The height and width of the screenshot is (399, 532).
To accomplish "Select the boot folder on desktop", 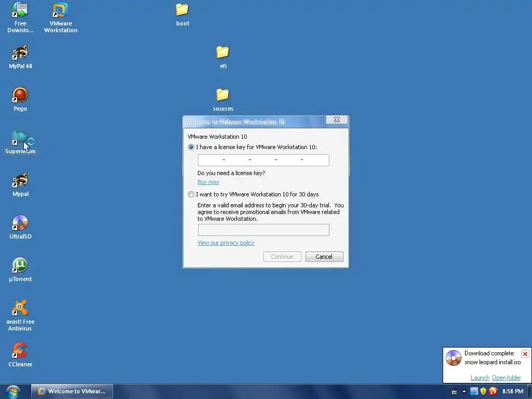I will (x=182, y=15).
